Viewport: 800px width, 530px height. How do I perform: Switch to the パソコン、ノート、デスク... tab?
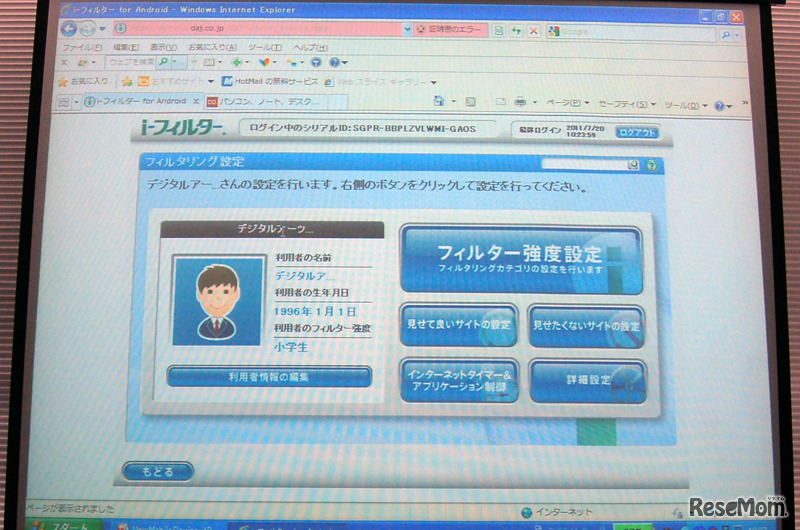click(x=265, y=102)
